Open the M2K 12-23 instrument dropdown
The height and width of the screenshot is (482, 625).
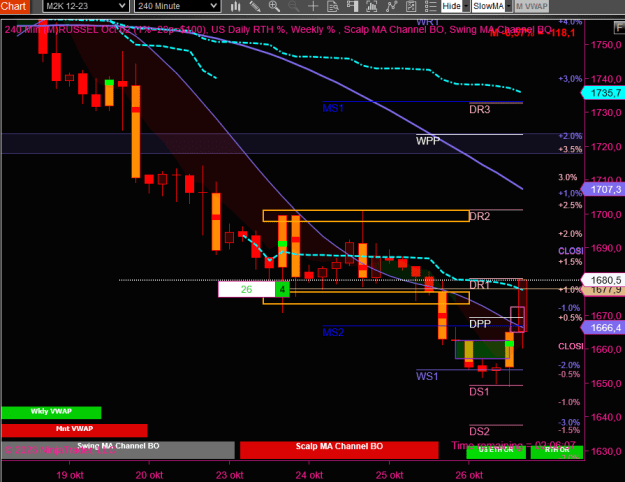click(86, 6)
